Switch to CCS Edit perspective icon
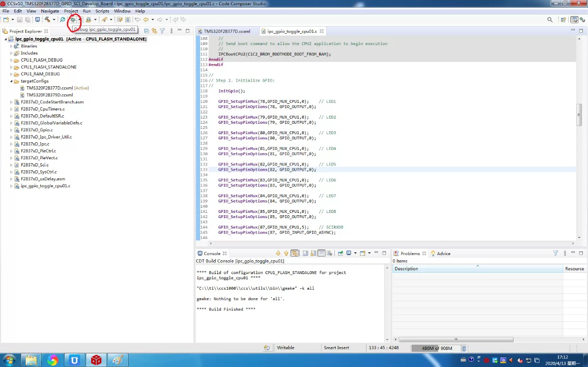 click(x=574, y=19)
